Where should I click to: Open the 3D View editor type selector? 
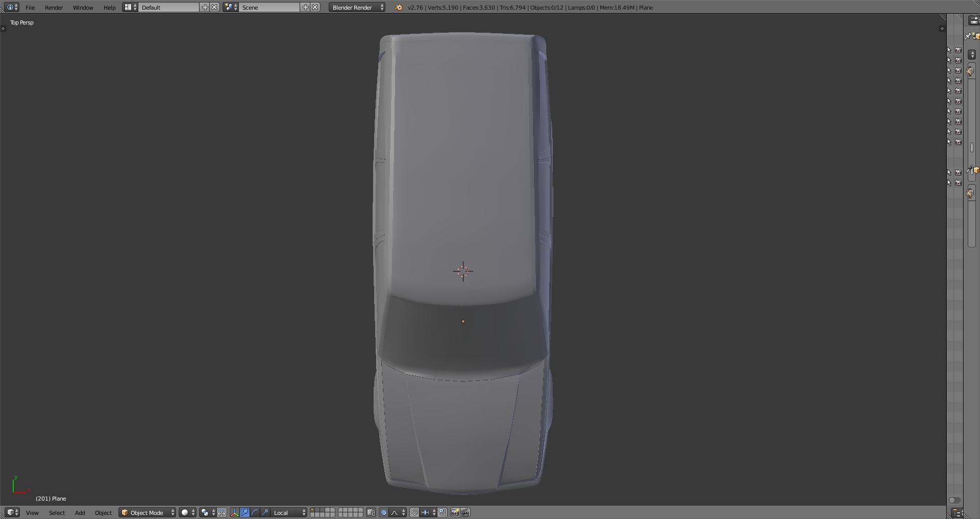click(x=12, y=512)
